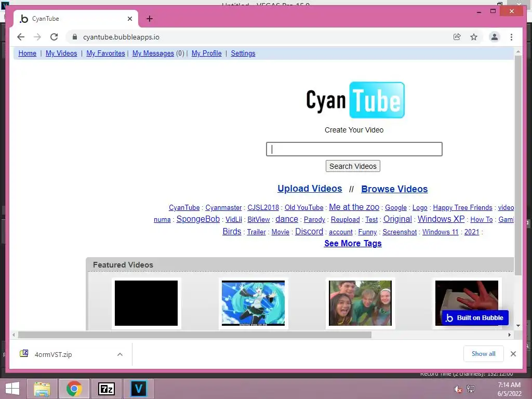Click the Built on Bubble badge
Image resolution: width=532 pixels, height=399 pixels.
point(475,318)
